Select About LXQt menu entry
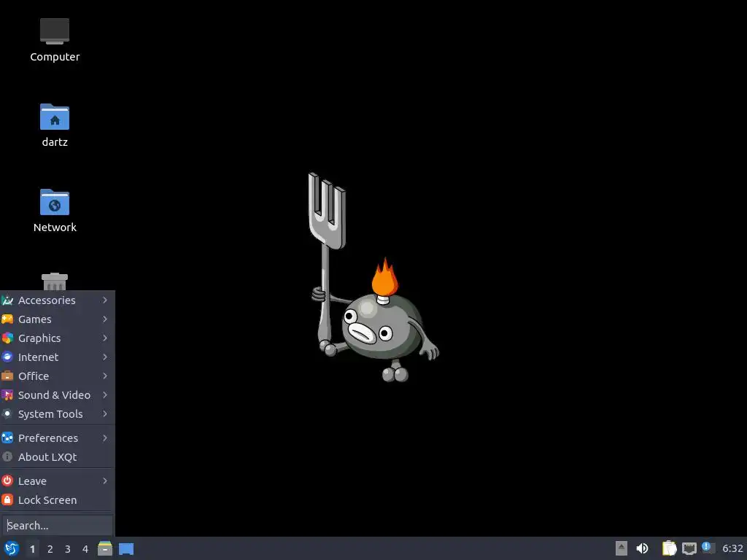This screenshot has width=747, height=560. (x=57, y=457)
